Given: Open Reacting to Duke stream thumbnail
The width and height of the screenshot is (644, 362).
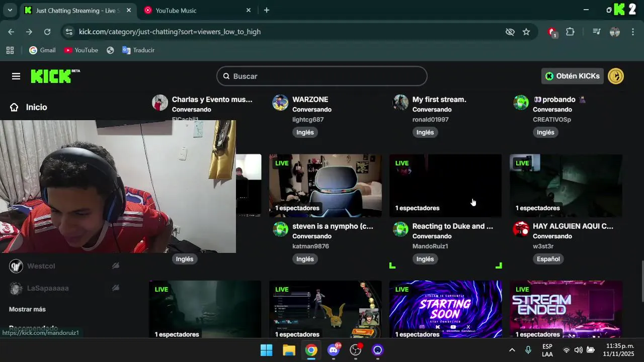Looking at the screenshot, I should pyautogui.click(x=445, y=186).
